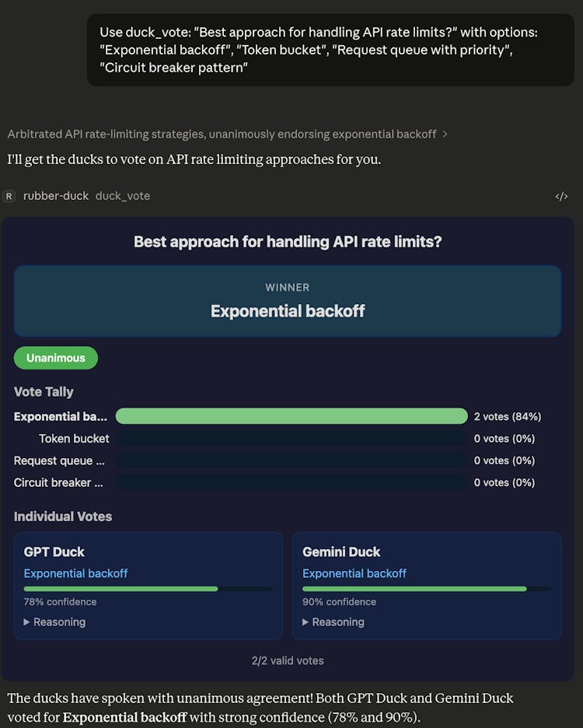Expand the thinking summary chevron arrow
Image resolution: width=583 pixels, height=728 pixels.
click(445, 134)
